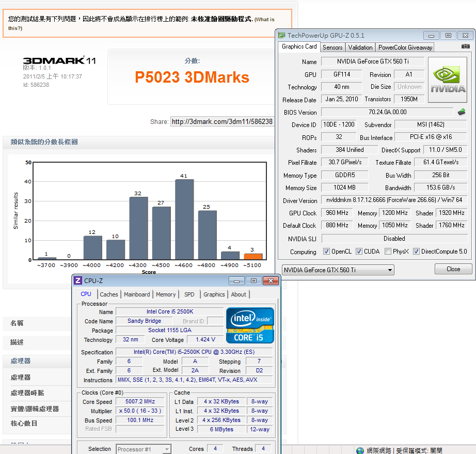Click the Subvendor value MSI (1462)

click(x=431, y=124)
